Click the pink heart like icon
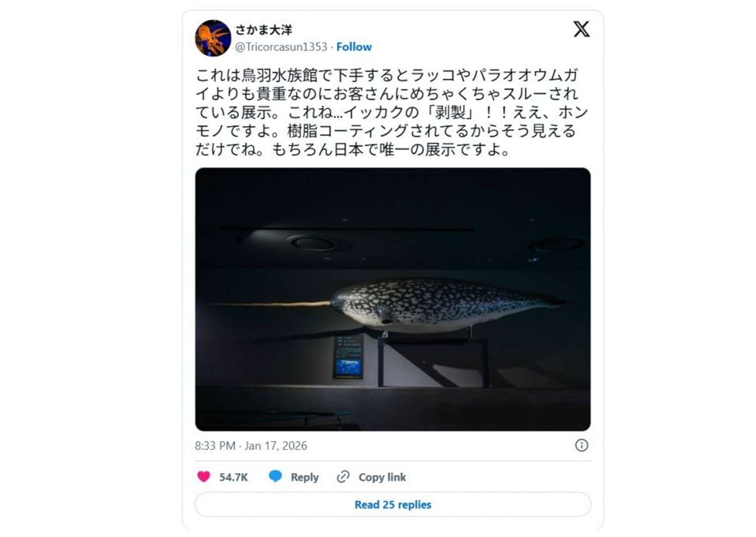756x537 pixels. pyautogui.click(x=204, y=477)
